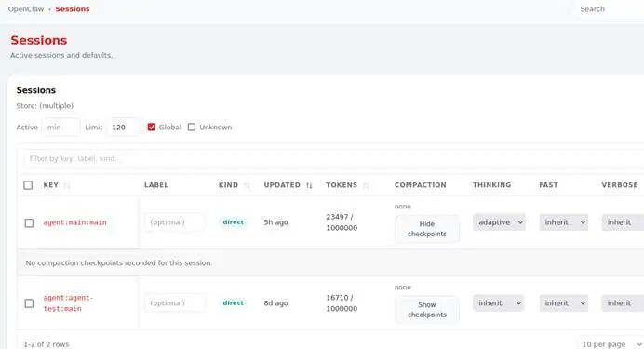Click the 8d ago updated value

[x=275, y=303]
